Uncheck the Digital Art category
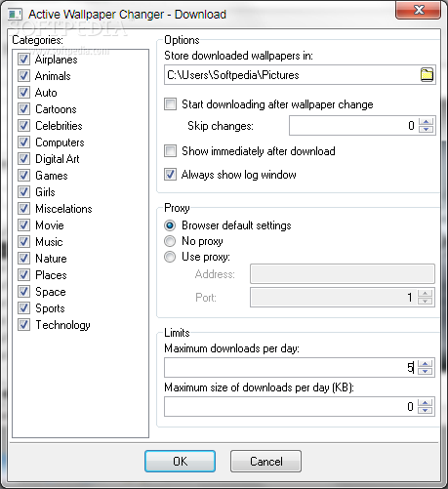448x489 pixels. point(23,159)
